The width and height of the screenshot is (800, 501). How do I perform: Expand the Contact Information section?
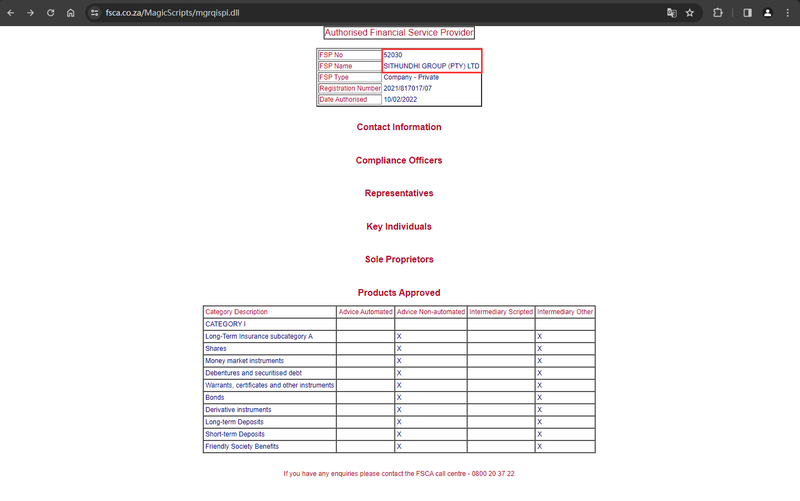(x=399, y=127)
